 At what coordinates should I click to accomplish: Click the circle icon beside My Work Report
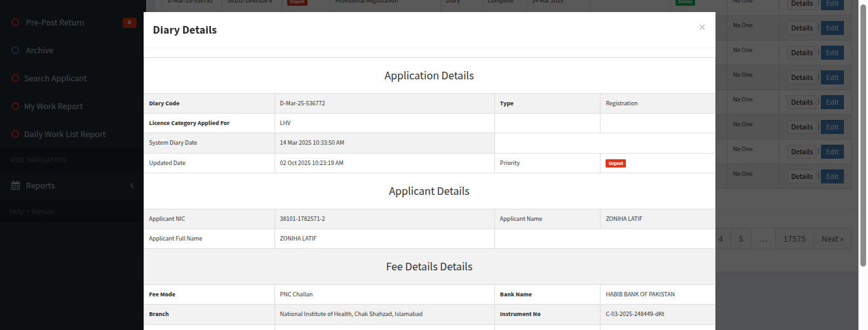tap(15, 106)
